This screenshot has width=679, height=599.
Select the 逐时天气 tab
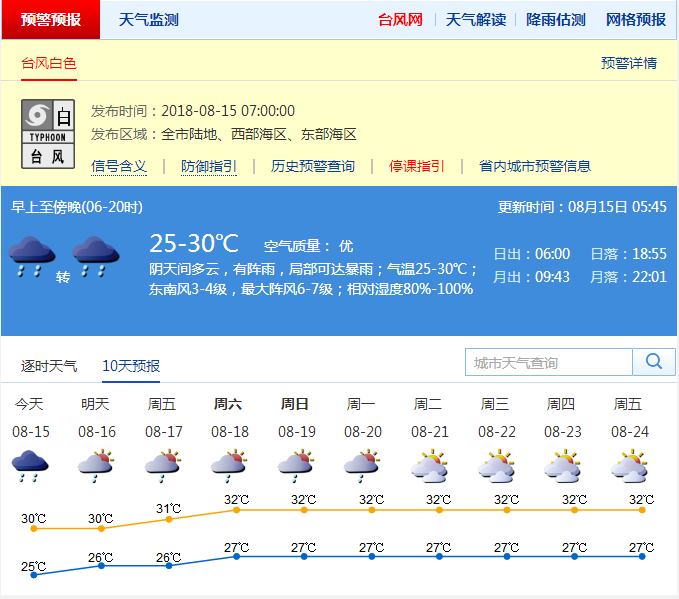click(49, 366)
